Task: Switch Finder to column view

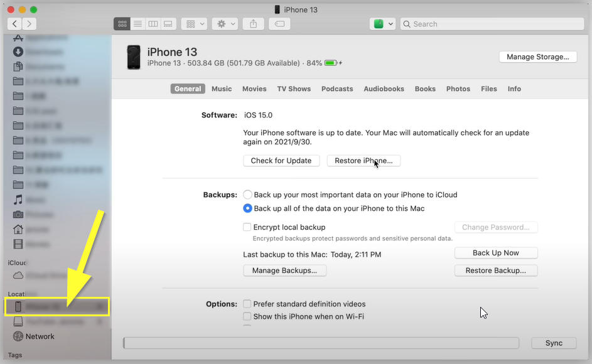Action: [153, 24]
